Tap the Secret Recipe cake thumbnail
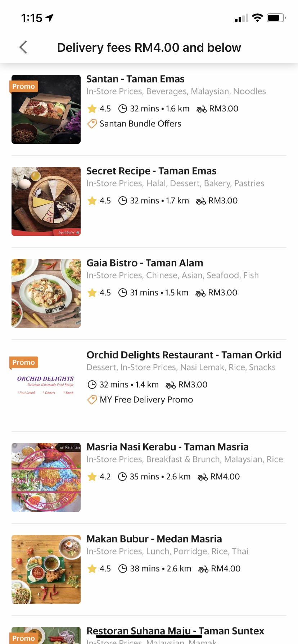The height and width of the screenshot is (644, 298). (x=46, y=201)
